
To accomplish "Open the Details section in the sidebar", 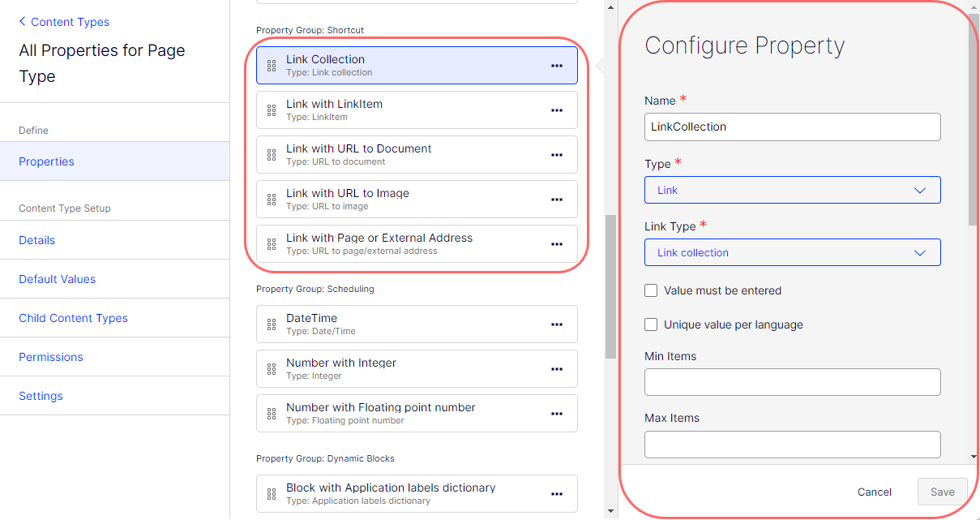I will [114, 240].
